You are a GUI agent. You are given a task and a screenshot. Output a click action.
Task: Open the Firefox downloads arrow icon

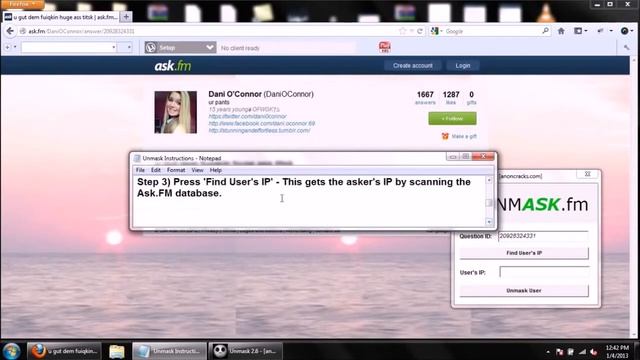(x=600, y=31)
